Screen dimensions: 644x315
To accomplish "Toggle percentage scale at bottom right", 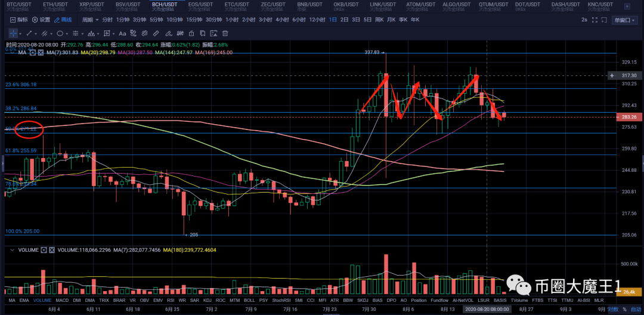I will pyautogui.click(x=624, y=309).
